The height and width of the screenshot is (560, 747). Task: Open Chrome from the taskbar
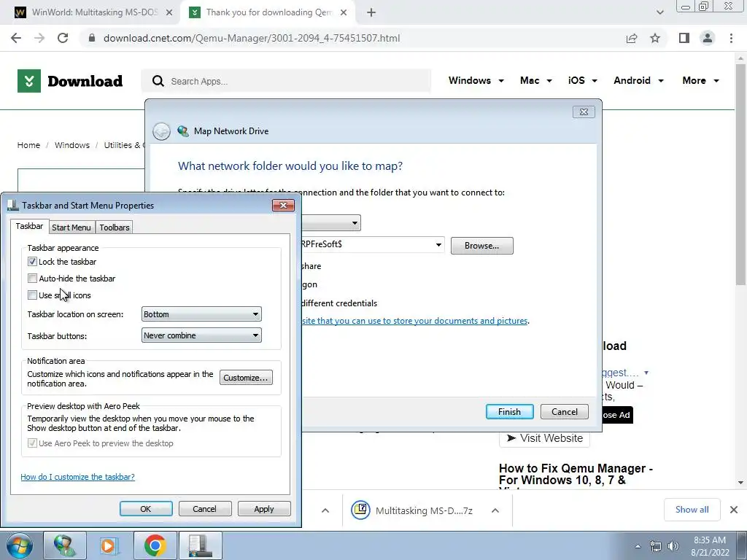[155, 545]
